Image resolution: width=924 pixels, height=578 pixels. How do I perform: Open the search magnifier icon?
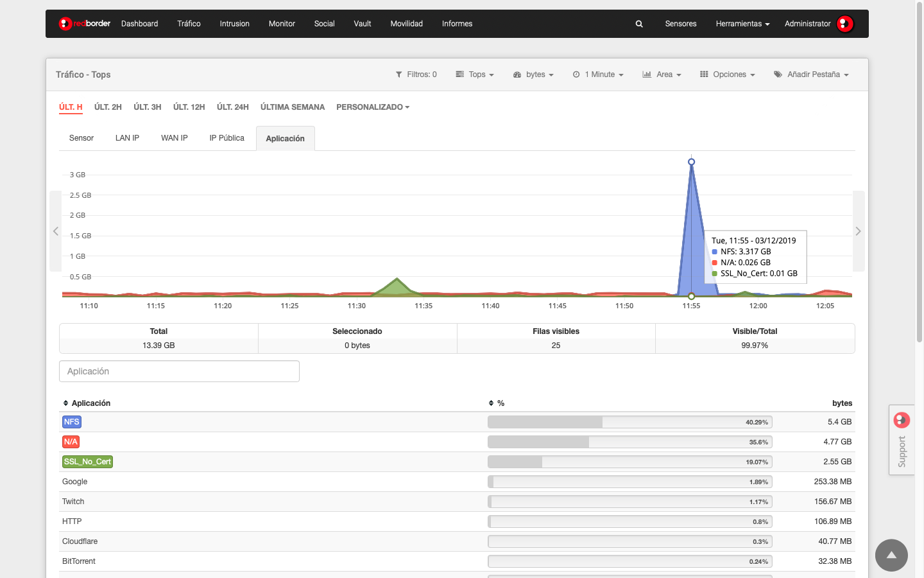coord(639,24)
